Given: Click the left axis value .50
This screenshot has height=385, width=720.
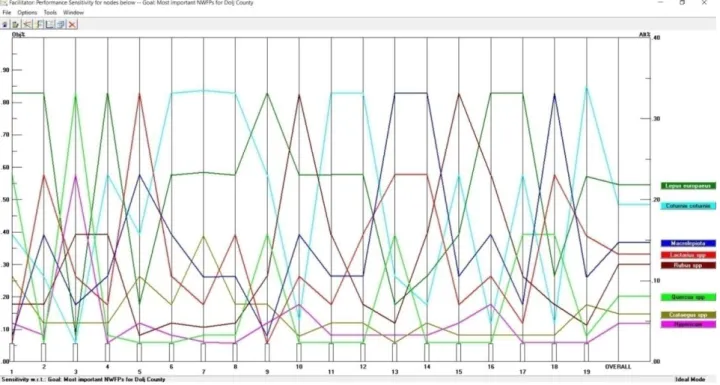Looking at the screenshot, I should click(x=5, y=200).
